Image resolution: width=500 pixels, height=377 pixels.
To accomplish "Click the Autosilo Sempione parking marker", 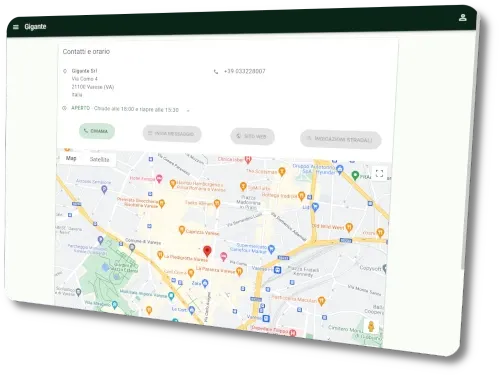I will click(104, 190).
